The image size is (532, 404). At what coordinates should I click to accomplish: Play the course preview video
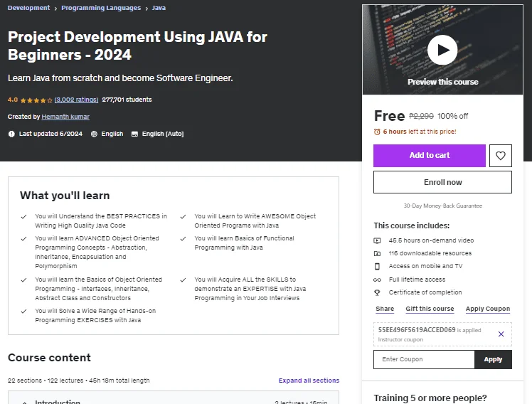pos(442,50)
